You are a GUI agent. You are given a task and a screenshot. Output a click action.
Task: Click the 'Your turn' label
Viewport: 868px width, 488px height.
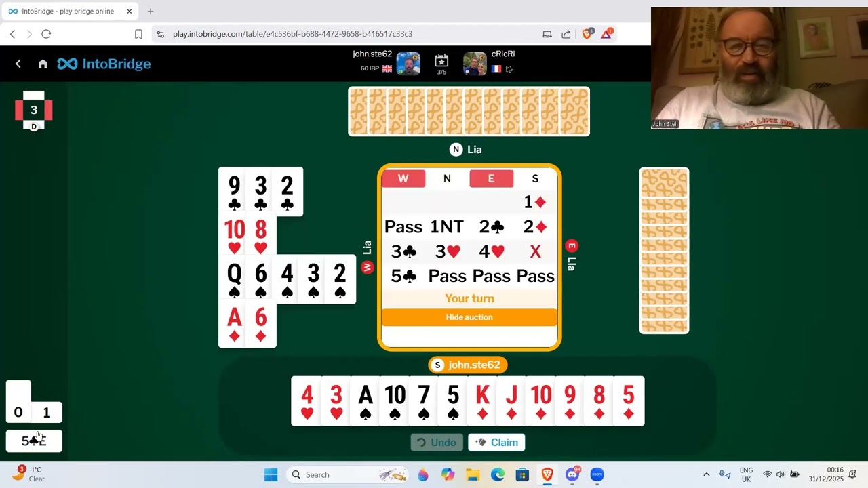[469, 298]
